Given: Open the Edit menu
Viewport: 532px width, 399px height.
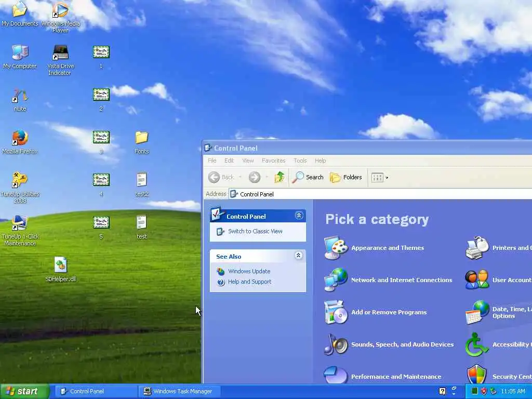Looking at the screenshot, I should click(x=229, y=161).
